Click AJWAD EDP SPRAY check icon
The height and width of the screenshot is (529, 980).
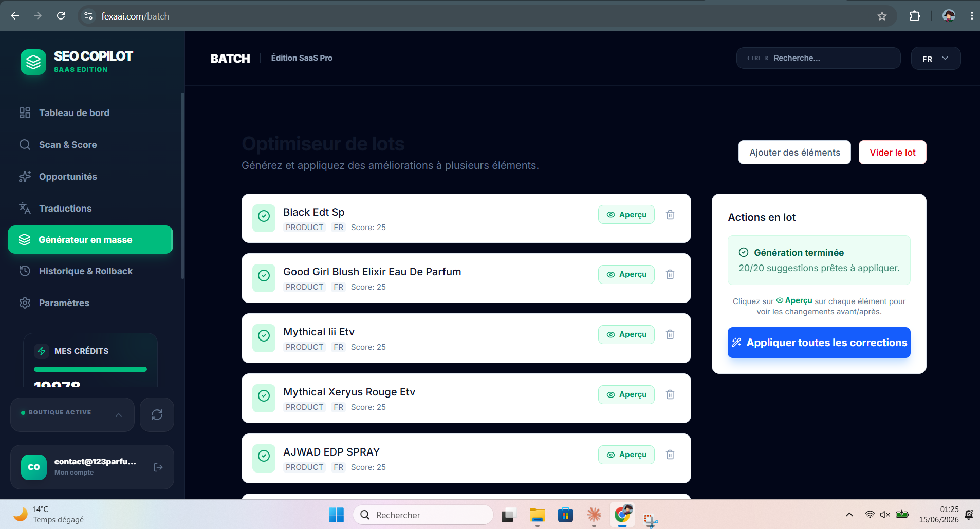point(264,456)
